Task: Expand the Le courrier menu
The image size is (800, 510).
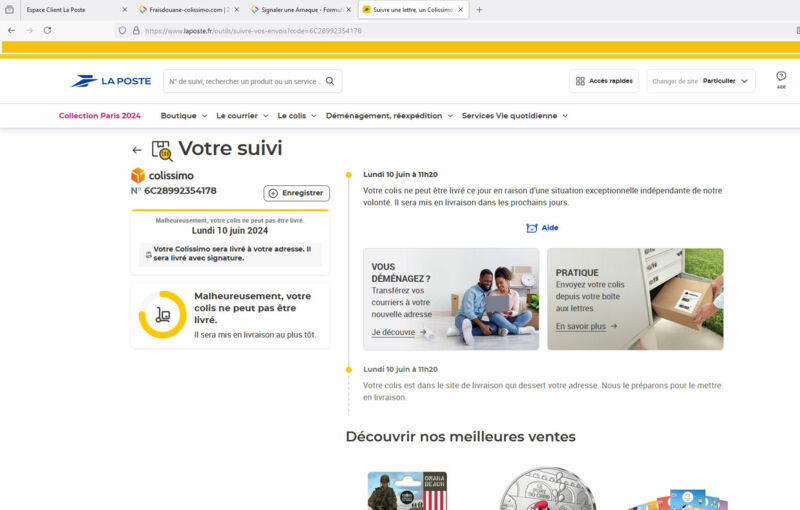Action: [242, 116]
